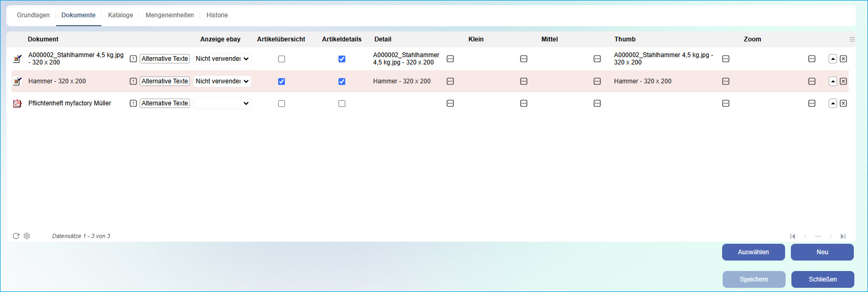Select Pflichtenheft myfactory Müller document name
Screen dimensions: 868x292
pyautogui.click(x=70, y=103)
